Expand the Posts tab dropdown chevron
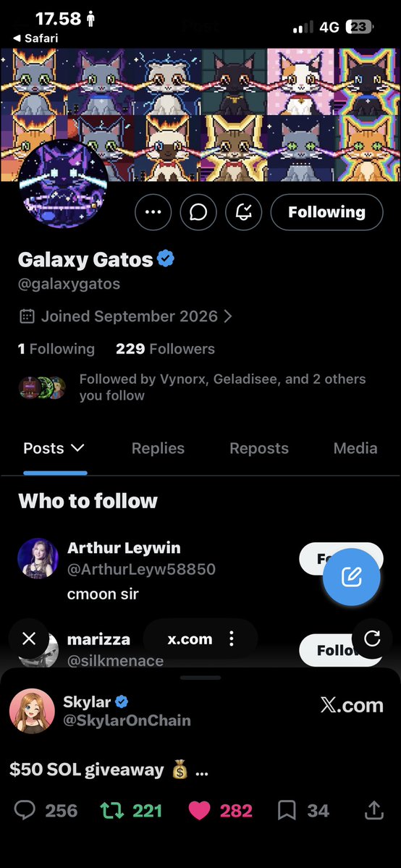This screenshot has width=401, height=868. click(x=77, y=448)
